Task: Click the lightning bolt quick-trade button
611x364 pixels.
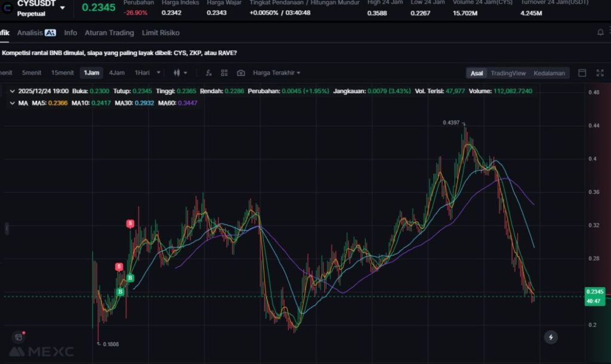Action: pyautogui.click(x=551, y=337)
